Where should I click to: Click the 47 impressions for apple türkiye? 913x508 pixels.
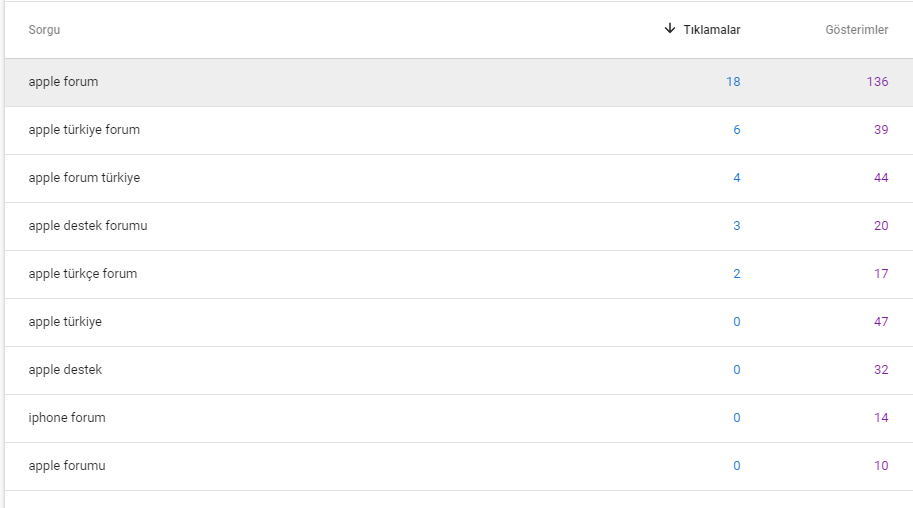pos(881,322)
